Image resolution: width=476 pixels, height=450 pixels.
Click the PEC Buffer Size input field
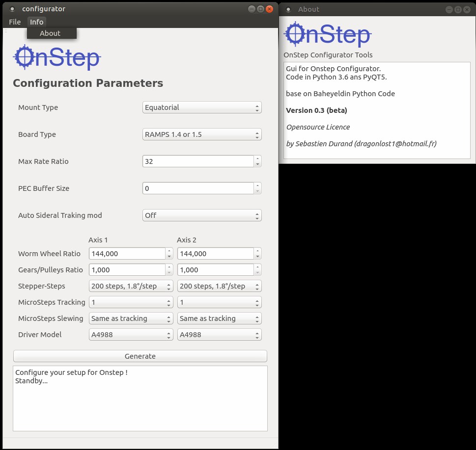point(198,188)
